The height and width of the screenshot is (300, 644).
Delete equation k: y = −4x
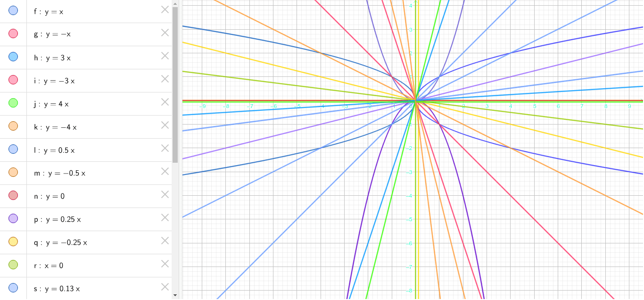click(x=165, y=125)
